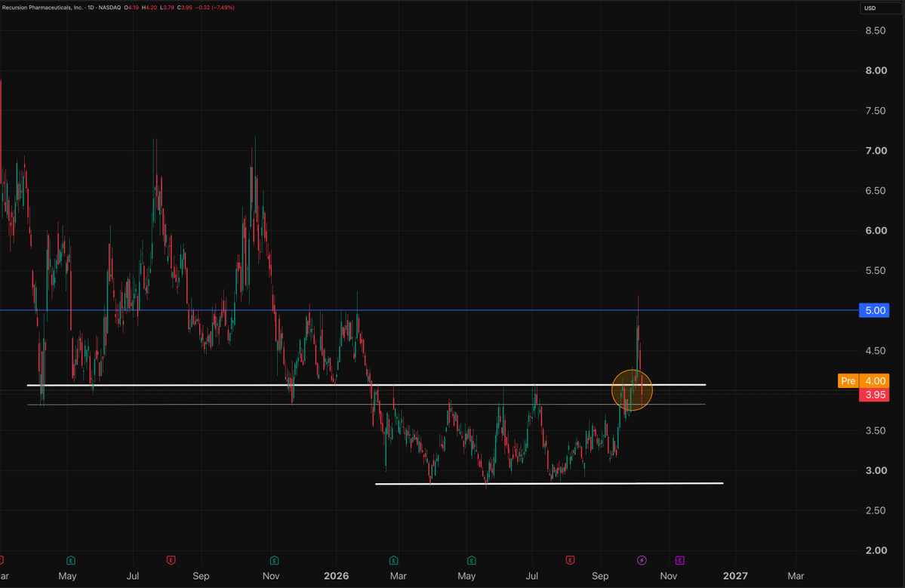Click the change value −0.32 (−7.49%)

(x=214, y=8)
